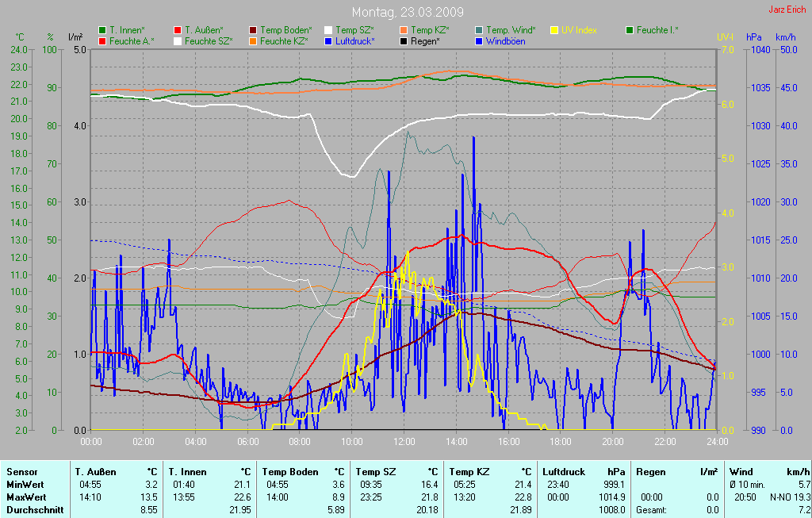The width and height of the screenshot is (812, 518).
Task: Click the km/h axis unit header
Action: coord(786,37)
